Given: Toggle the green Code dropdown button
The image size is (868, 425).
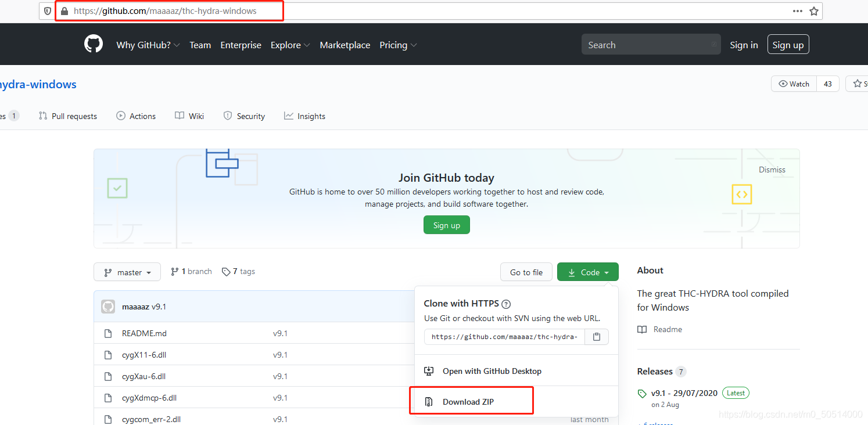Looking at the screenshot, I should 588,272.
